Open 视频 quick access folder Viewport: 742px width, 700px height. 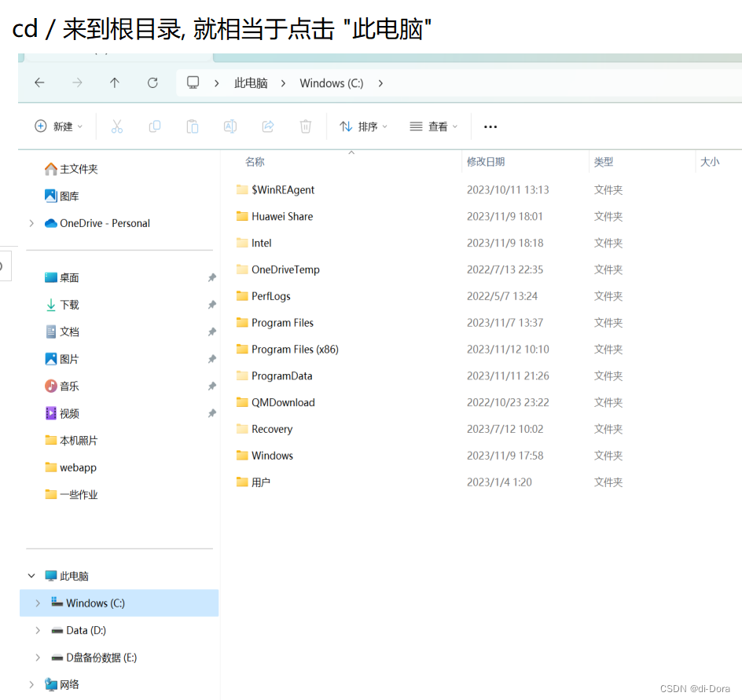point(61,413)
